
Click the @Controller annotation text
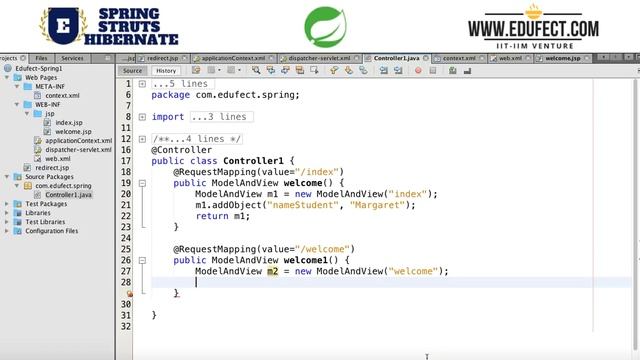pyautogui.click(x=182, y=150)
